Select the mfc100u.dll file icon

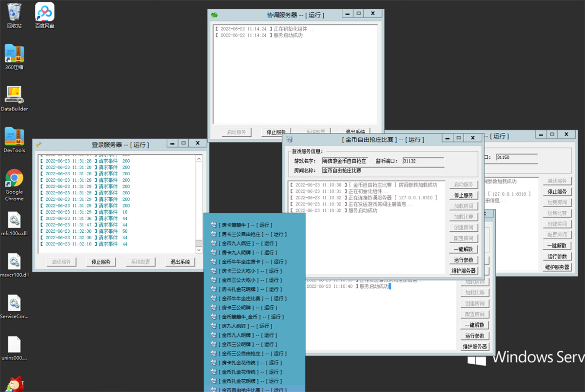click(14, 221)
